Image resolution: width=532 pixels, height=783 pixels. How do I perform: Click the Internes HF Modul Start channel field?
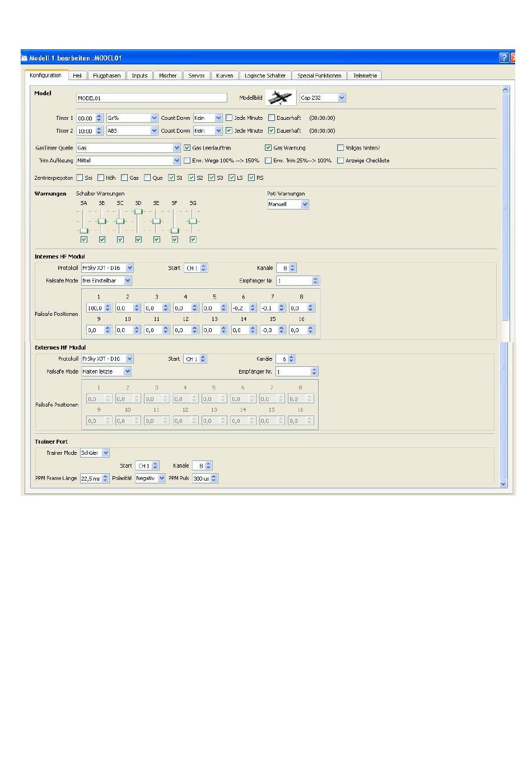195,268
